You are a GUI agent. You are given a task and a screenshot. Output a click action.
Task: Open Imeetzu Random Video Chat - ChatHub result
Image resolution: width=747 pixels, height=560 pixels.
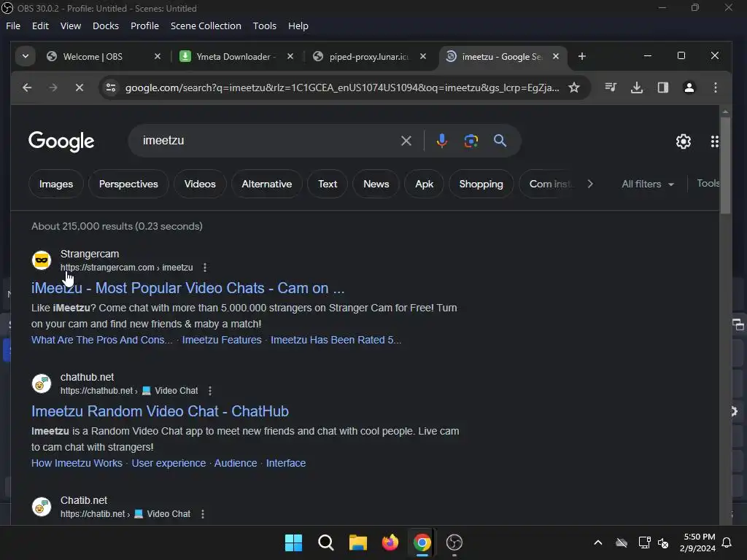click(x=160, y=411)
